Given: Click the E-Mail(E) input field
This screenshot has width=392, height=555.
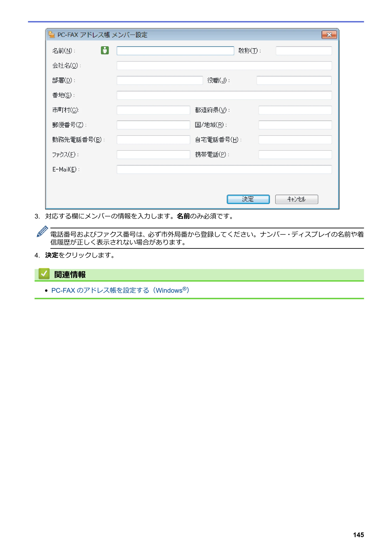Looking at the screenshot, I should pyautogui.click(x=224, y=170).
